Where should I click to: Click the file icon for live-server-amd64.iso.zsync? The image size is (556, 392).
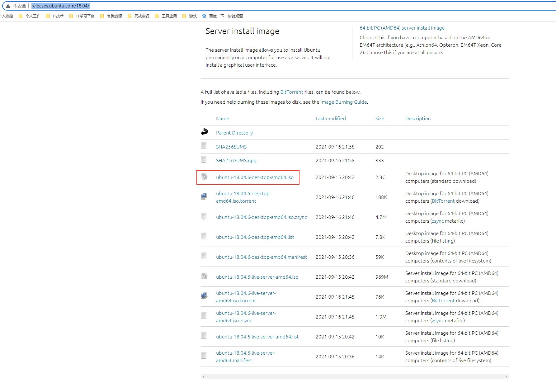tap(204, 316)
